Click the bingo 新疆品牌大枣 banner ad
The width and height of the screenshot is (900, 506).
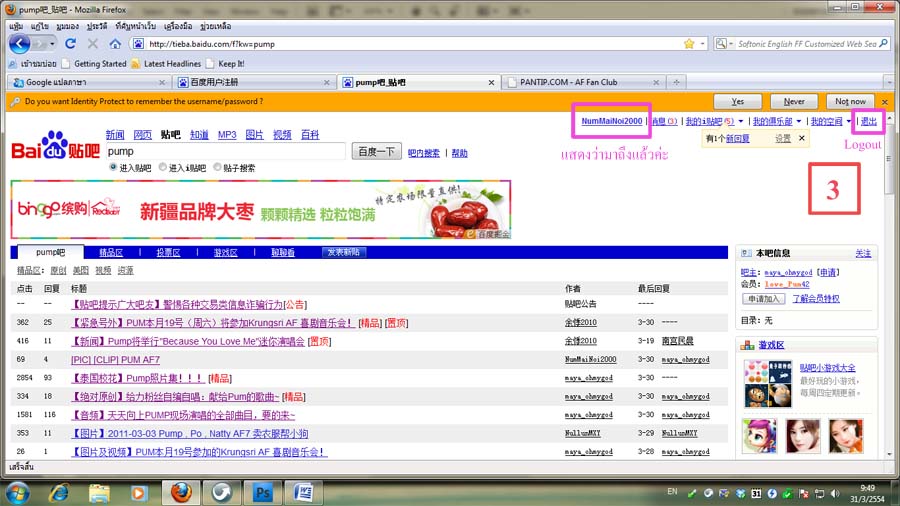click(x=261, y=209)
